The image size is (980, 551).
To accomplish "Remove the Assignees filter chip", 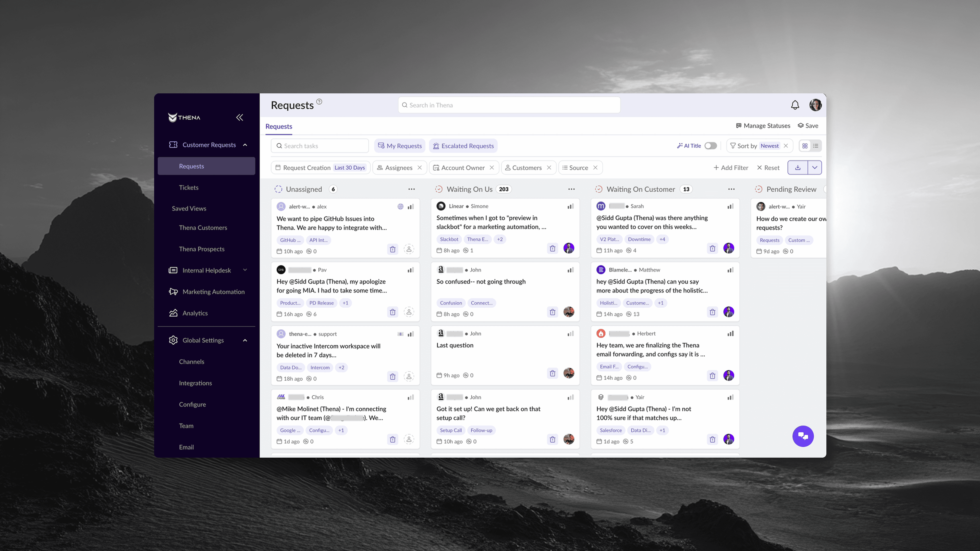I will [420, 168].
